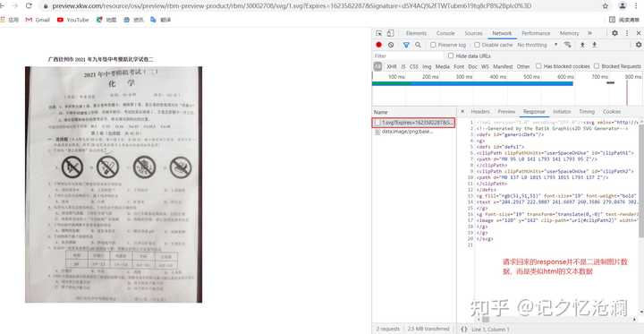644x334 pixels.
Task: Clear the network log
Action: (x=391, y=45)
